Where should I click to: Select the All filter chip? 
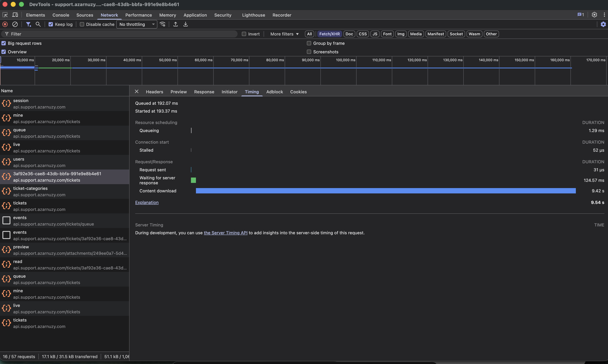309,34
